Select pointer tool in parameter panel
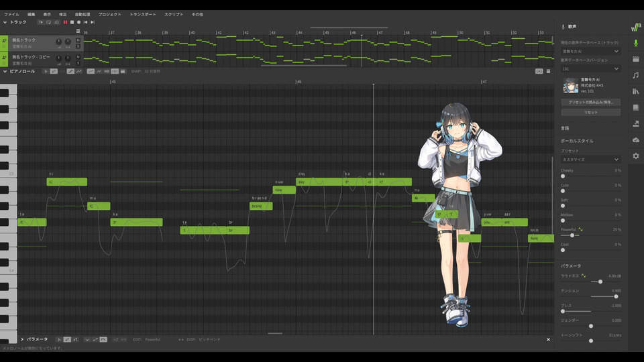This screenshot has width=644, height=362. pyautogui.click(x=59, y=339)
